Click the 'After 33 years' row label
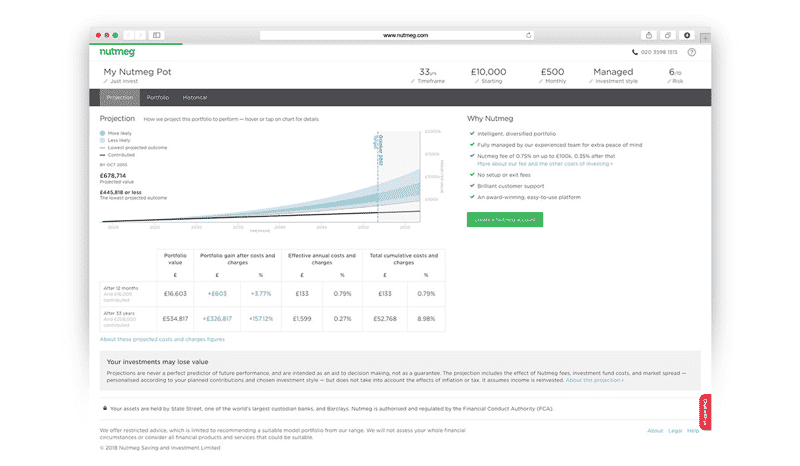Image resolution: width=800 pixels, height=466 pixels. 119,313
